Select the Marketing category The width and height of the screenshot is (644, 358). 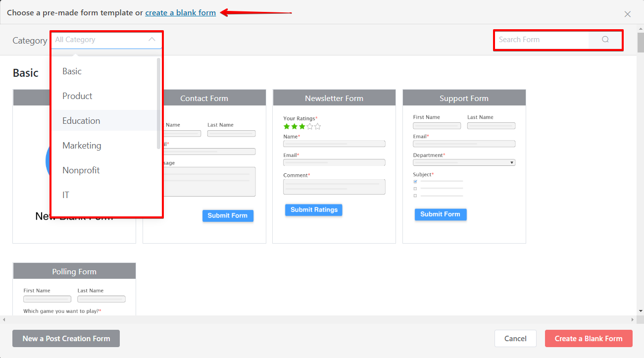click(82, 145)
